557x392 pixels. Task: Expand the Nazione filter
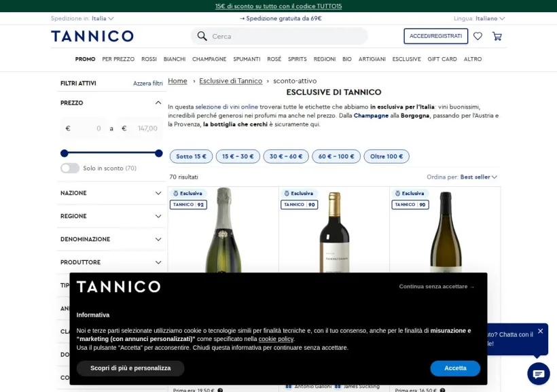click(111, 193)
